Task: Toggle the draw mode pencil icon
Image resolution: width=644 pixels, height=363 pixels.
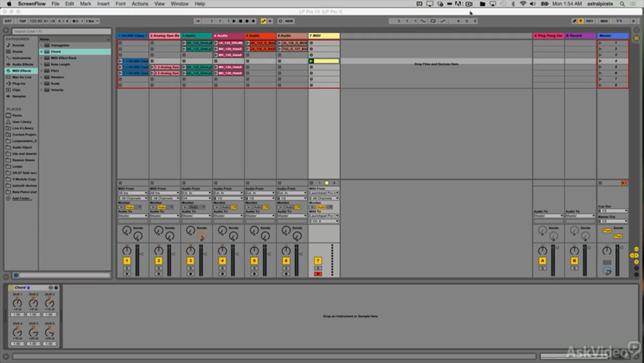Action: tap(574, 21)
